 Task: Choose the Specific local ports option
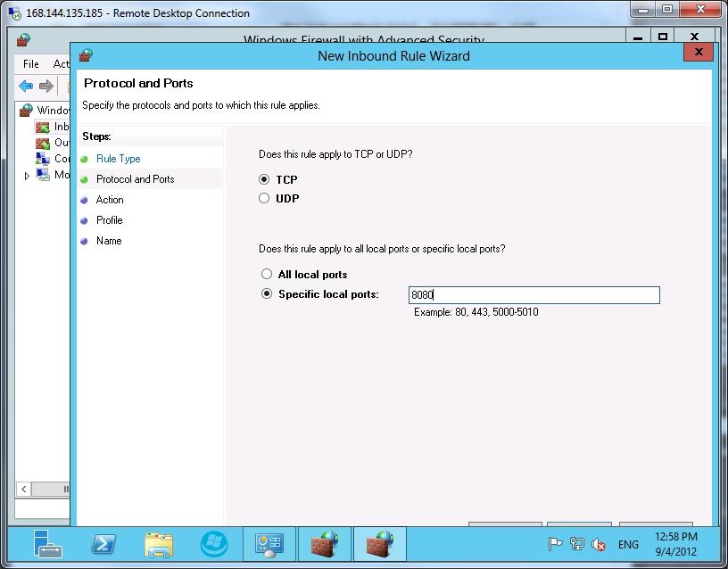pos(267,293)
